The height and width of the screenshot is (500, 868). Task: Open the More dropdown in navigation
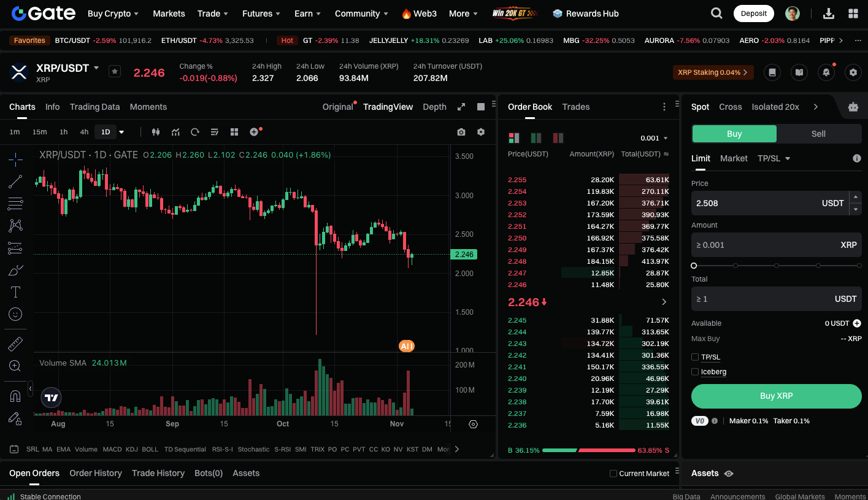coord(464,13)
